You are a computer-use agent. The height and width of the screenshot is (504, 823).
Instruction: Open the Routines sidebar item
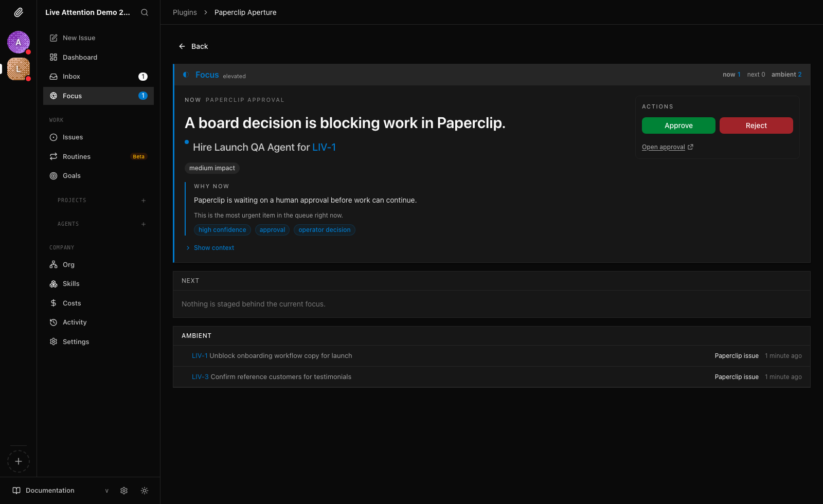(x=98, y=157)
